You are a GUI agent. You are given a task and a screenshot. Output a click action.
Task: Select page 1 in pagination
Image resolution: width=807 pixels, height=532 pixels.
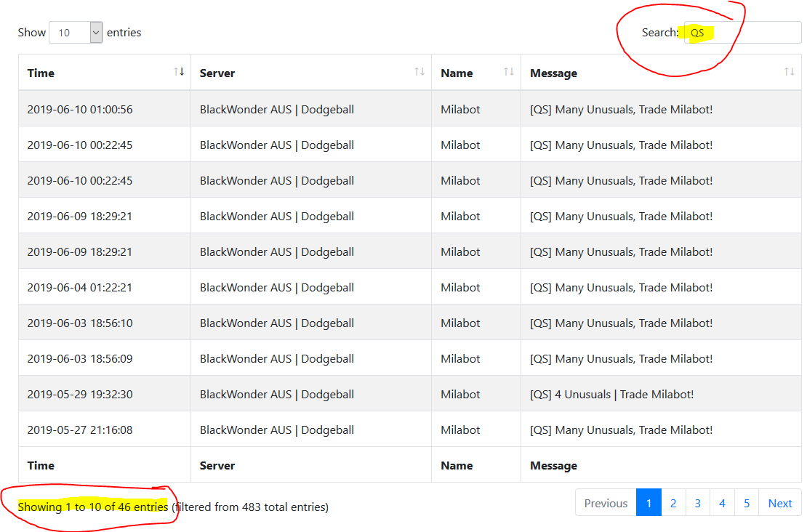649,503
